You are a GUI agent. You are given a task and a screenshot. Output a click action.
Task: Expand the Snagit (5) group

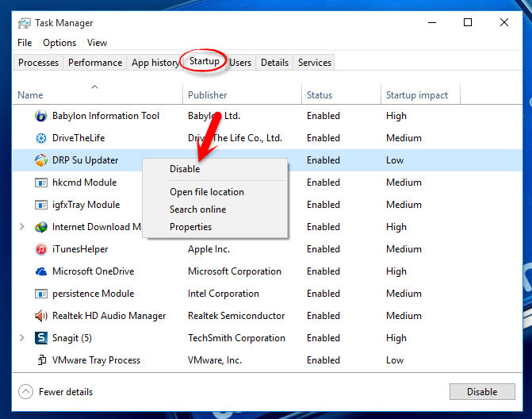tap(22, 338)
